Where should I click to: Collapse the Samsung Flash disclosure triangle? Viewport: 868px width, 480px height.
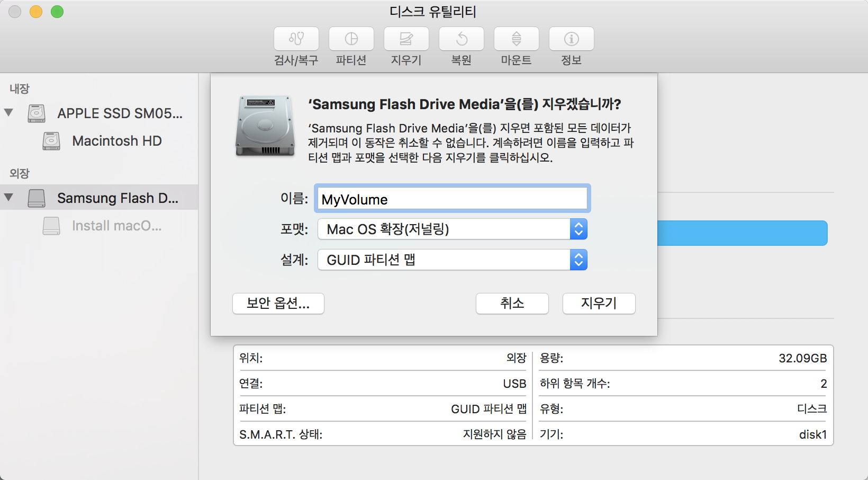tap(8, 197)
